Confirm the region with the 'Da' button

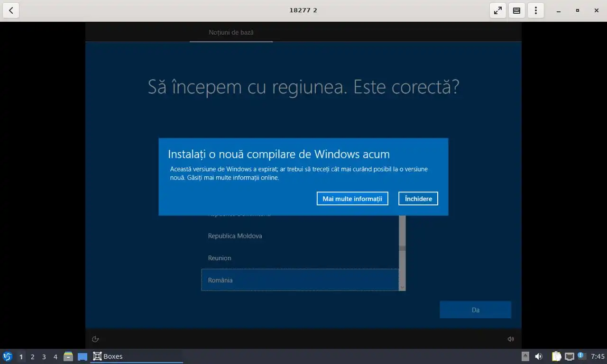[x=475, y=310]
